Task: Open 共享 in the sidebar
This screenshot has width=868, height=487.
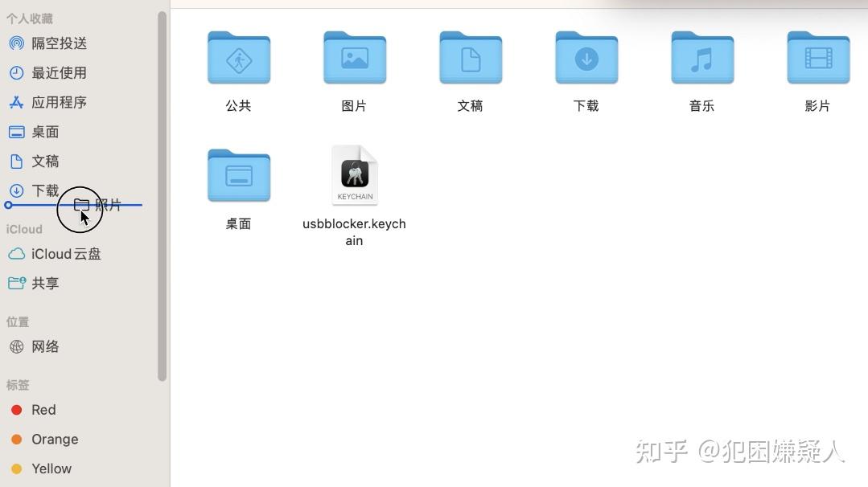Action: (x=45, y=283)
